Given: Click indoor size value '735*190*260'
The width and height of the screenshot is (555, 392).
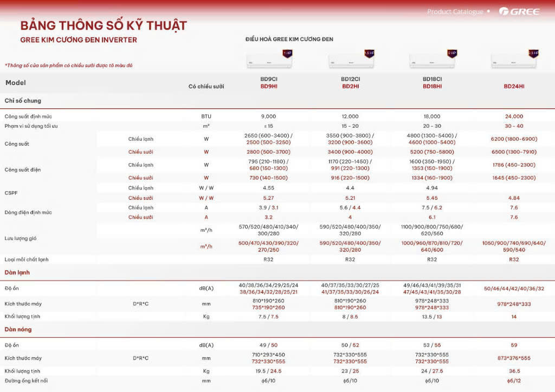Looking at the screenshot, I should point(268,308).
